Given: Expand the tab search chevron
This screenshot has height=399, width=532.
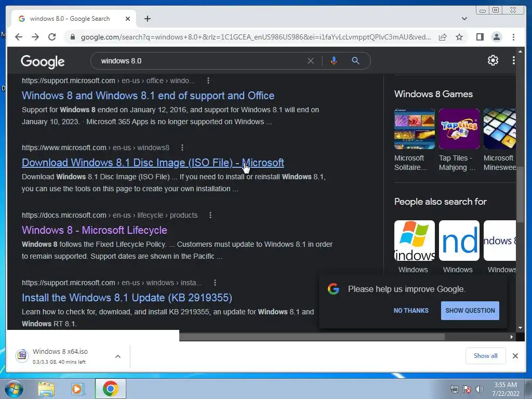Looking at the screenshot, I should click(464, 19).
